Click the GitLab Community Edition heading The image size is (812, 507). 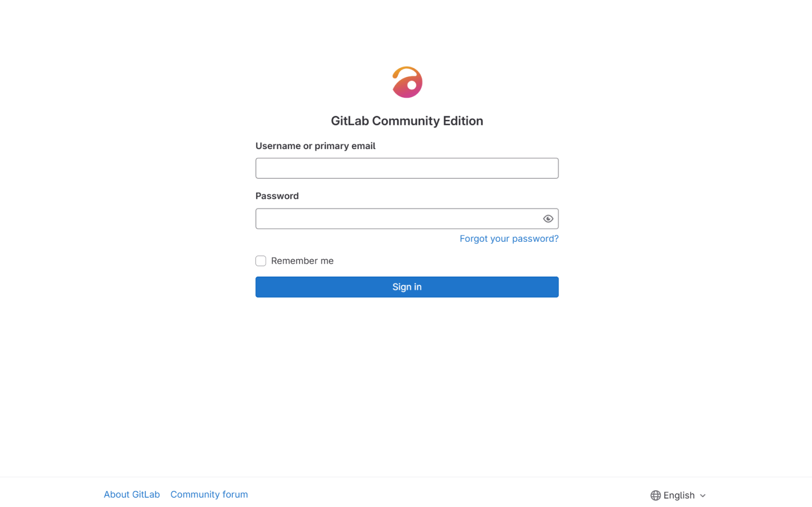click(407, 121)
